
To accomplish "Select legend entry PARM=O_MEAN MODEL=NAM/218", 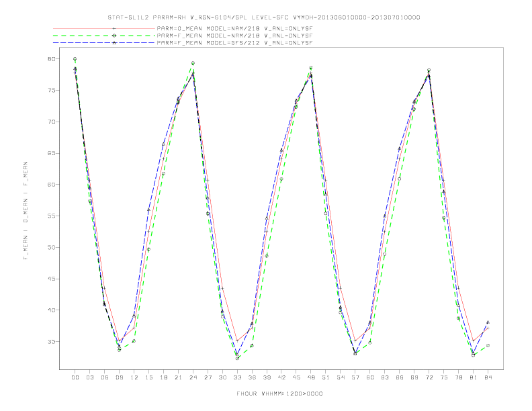I will (x=234, y=29).
